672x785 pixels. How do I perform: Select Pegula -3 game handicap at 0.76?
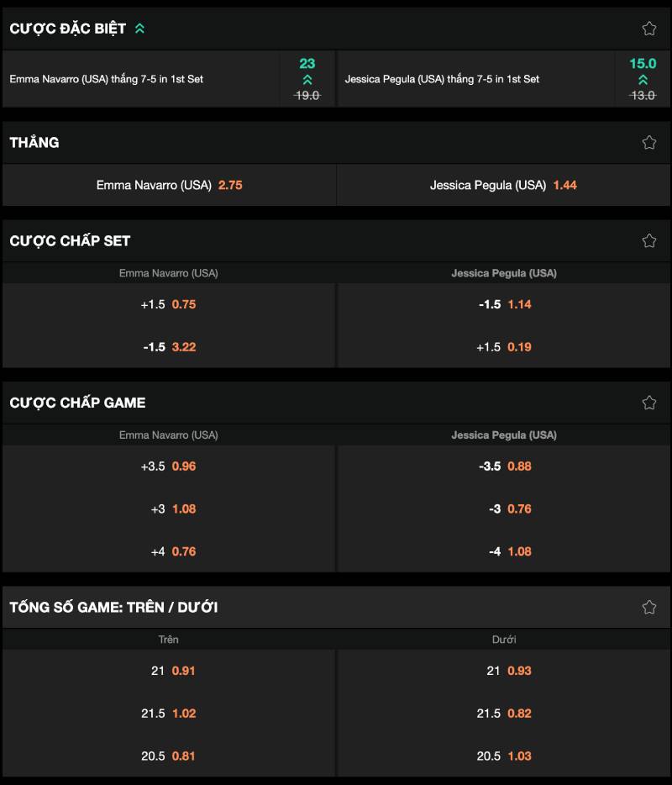[x=504, y=509]
